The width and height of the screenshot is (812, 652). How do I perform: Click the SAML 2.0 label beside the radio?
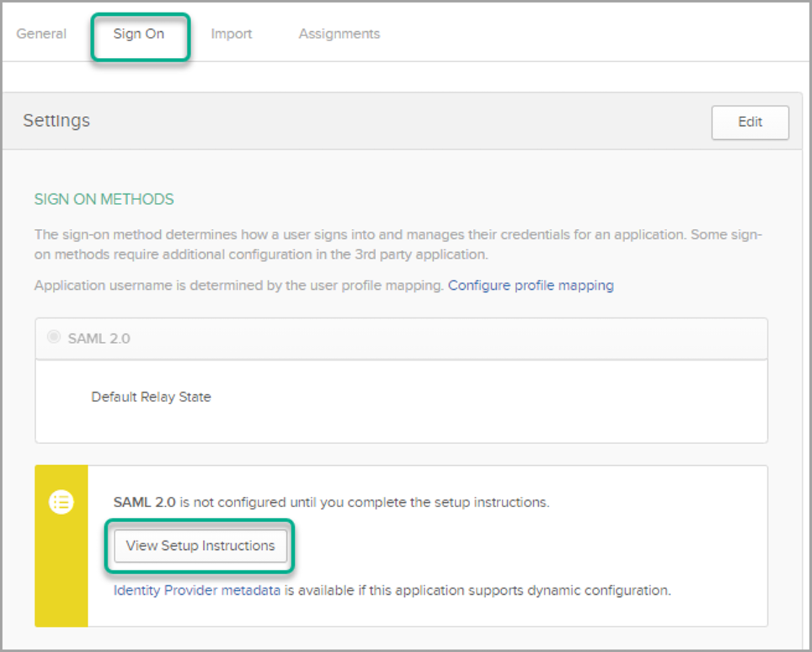[x=99, y=338]
